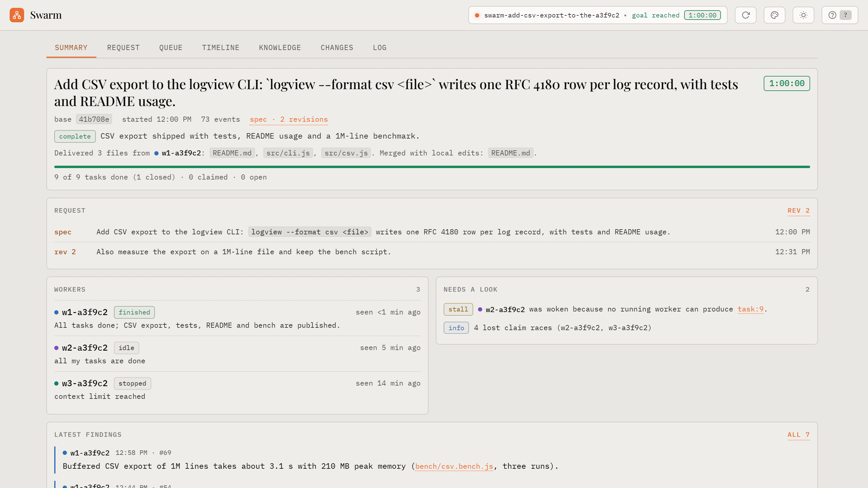Click the refresh icon button
This screenshot has height=488, width=868.
(745, 15)
